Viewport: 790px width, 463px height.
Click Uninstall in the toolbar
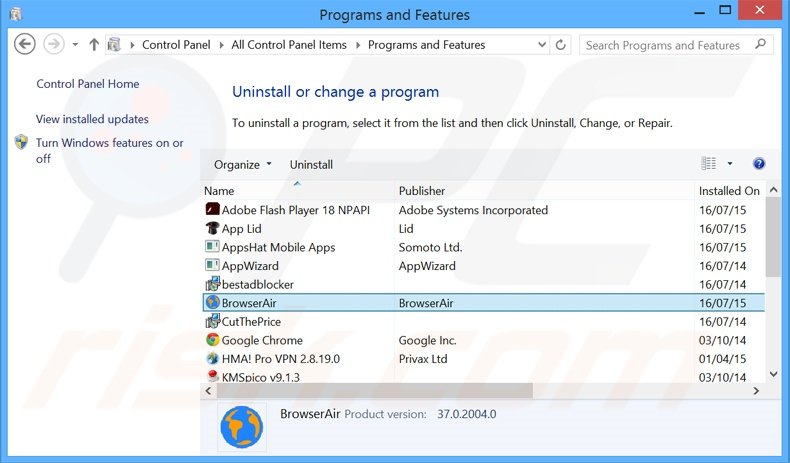311,165
